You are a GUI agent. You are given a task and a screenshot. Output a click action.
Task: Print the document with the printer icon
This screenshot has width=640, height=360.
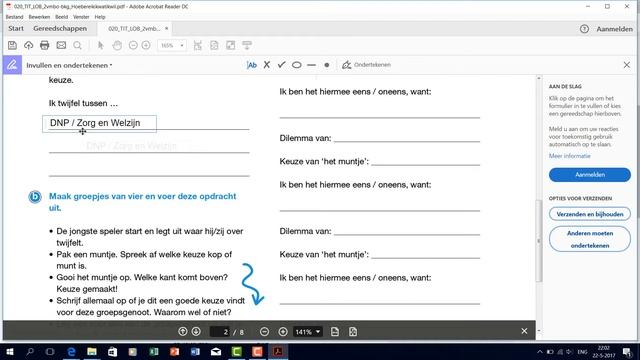click(x=44, y=45)
